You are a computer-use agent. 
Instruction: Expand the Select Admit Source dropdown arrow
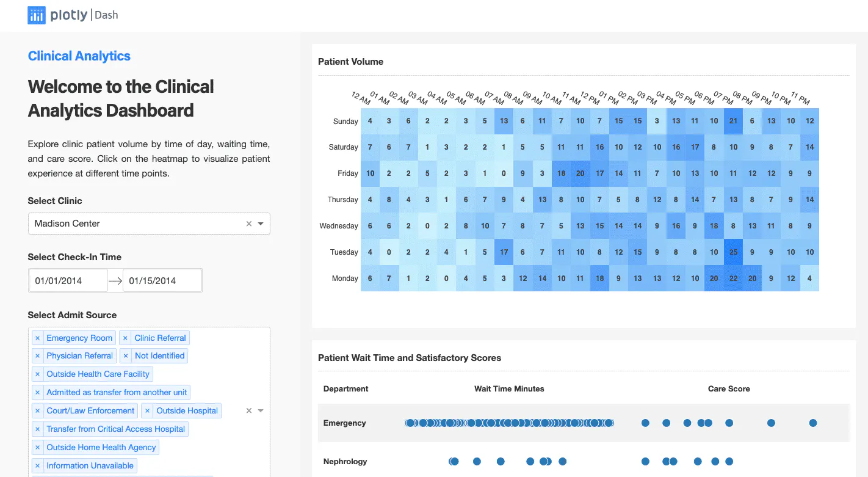pos(261,410)
